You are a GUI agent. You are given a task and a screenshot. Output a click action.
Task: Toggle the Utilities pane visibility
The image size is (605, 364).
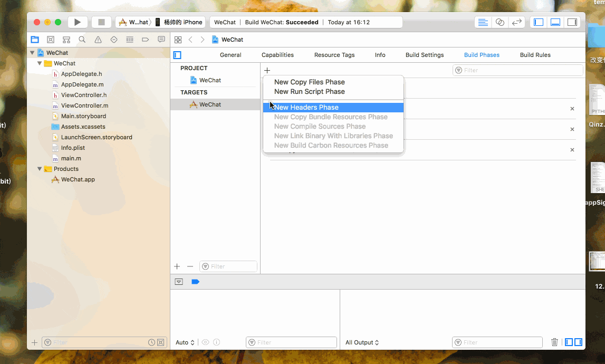pyautogui.click(x=572, y=22)
